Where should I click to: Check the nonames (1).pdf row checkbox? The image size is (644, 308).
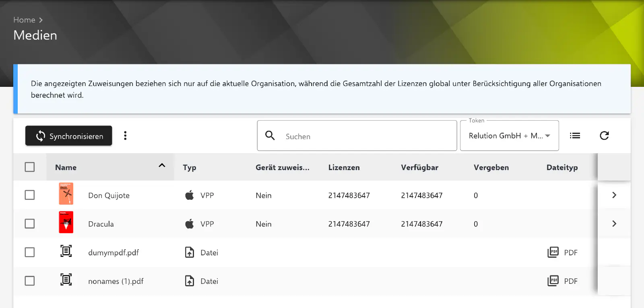(x=30, y=281)
